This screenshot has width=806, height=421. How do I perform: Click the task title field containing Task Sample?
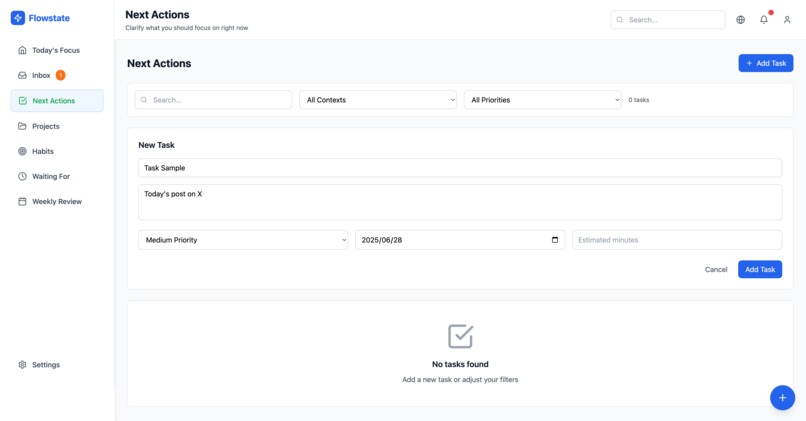pos(460,168)
